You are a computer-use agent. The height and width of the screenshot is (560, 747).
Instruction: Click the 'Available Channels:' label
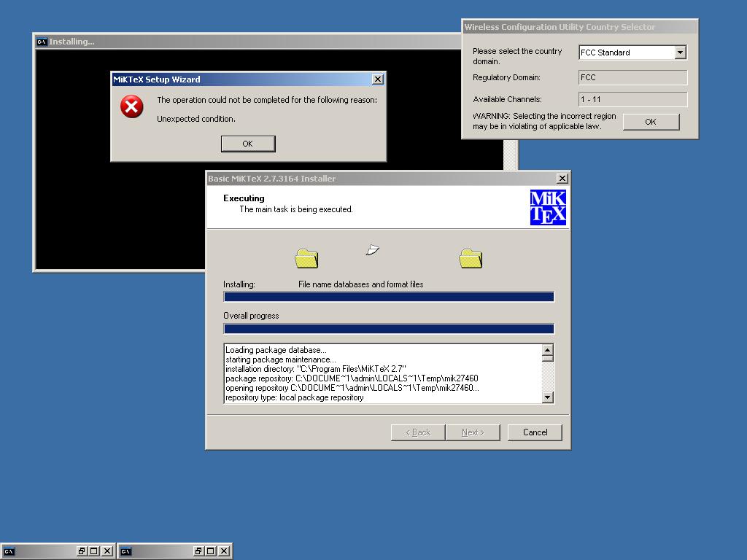point(508,99)
